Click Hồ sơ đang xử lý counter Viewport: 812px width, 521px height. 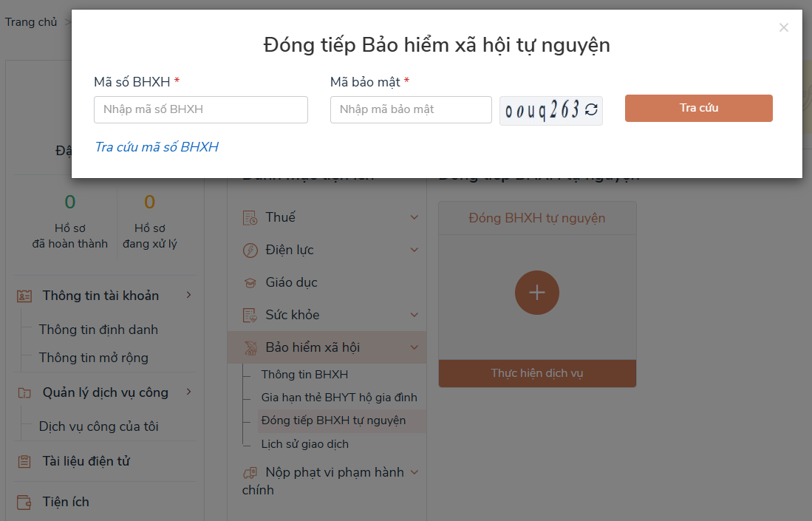pyautogui.click(x=150, y=222)
